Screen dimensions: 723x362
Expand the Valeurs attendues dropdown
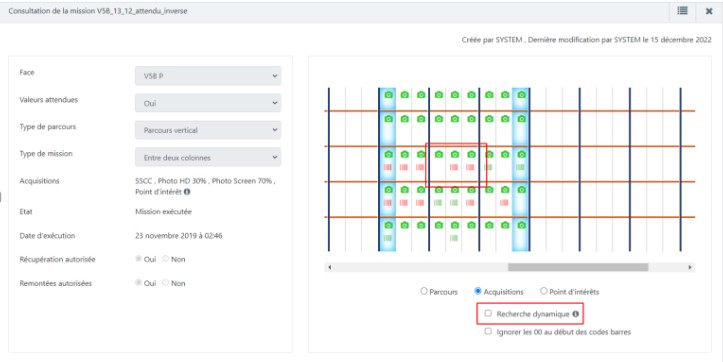208,103
